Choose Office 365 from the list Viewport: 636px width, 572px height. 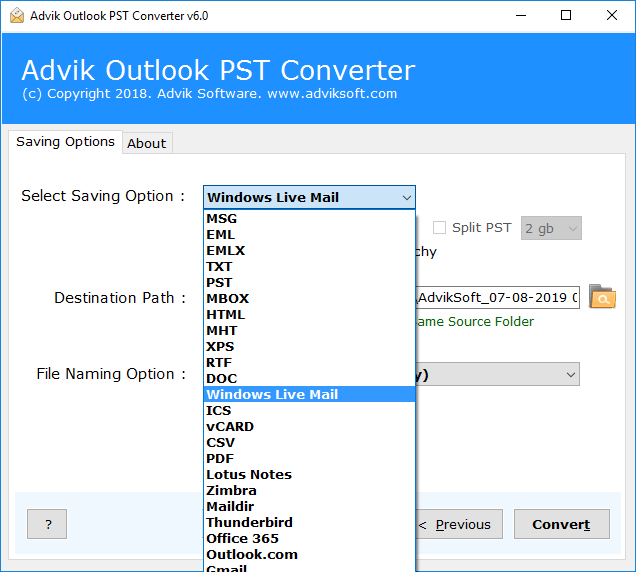(x=309, y=538)
